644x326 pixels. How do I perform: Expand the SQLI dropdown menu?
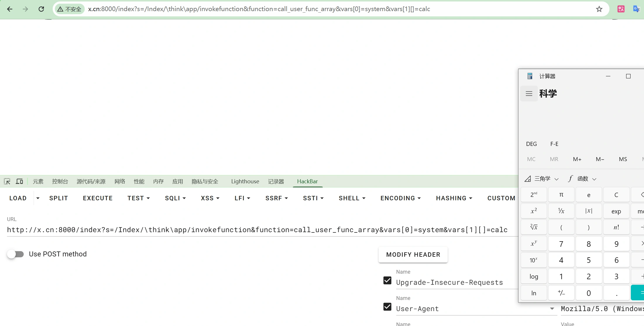click(175, 198)
